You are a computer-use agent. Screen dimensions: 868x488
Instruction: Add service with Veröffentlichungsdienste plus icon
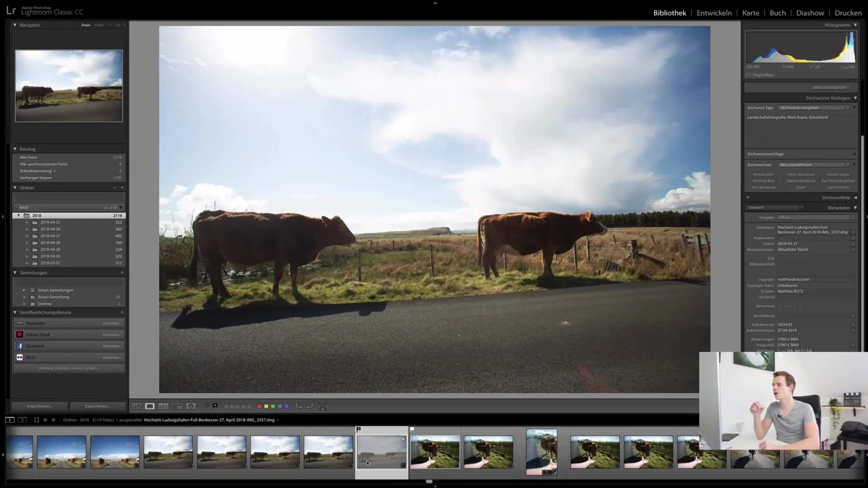122,312
